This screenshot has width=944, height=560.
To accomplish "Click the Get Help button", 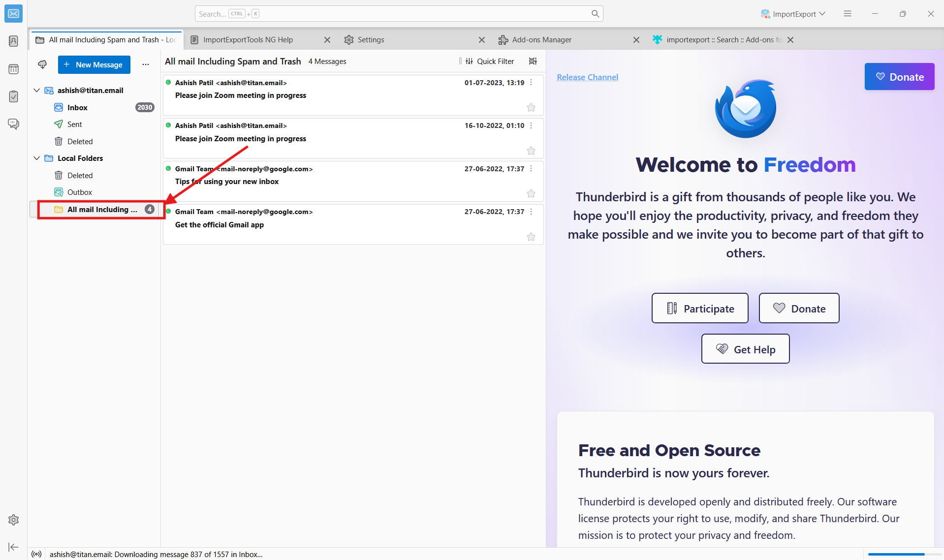I will pyautogui.click(x=745, y=349).
